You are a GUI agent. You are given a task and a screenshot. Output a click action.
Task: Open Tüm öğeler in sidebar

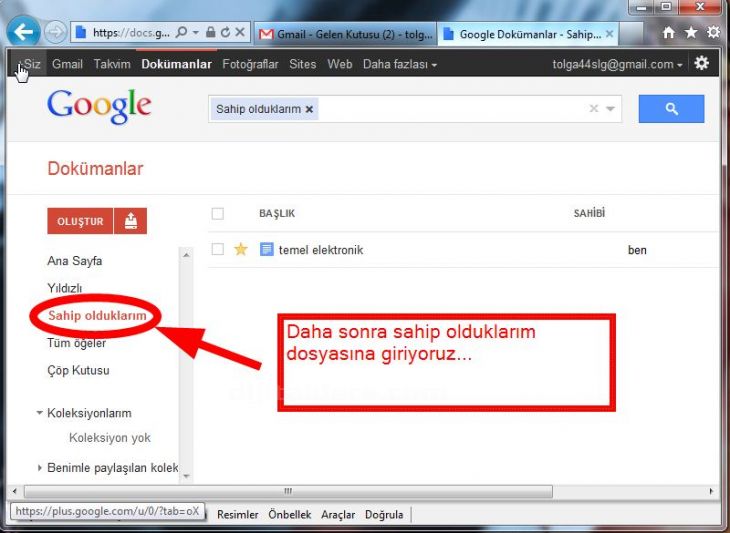[76, 343]
